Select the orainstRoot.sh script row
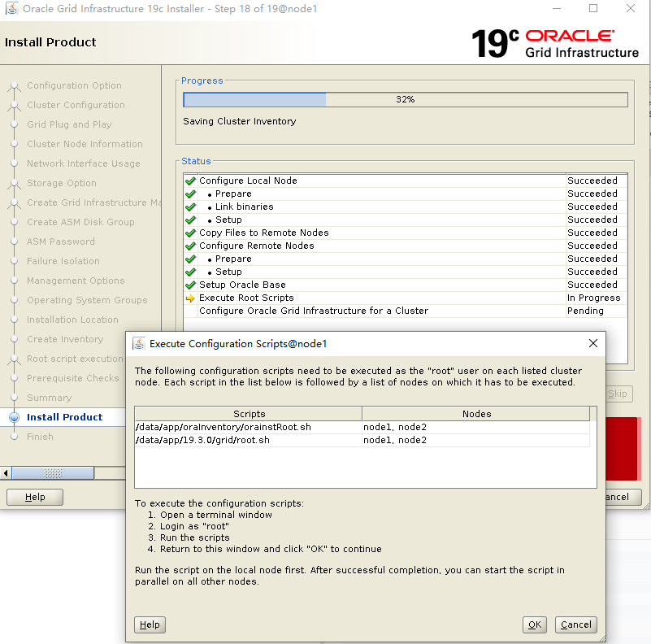This screenshot has height=644, width=651. point(362,427)
